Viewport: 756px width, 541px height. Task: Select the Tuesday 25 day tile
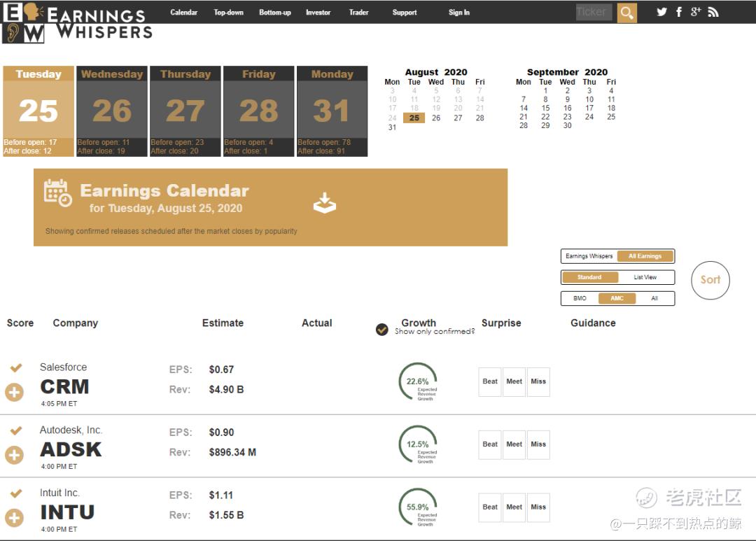pyautogui.click(x=38, y=111)
